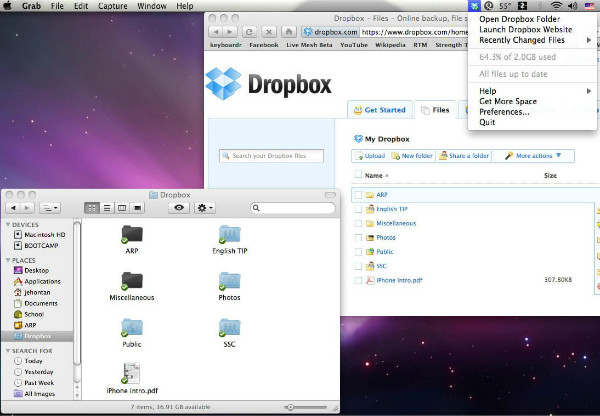Image resolution: width=600 pixels, height=416 pixels.
Task: Check the Photos row checkbox
Action: (358, 238)
